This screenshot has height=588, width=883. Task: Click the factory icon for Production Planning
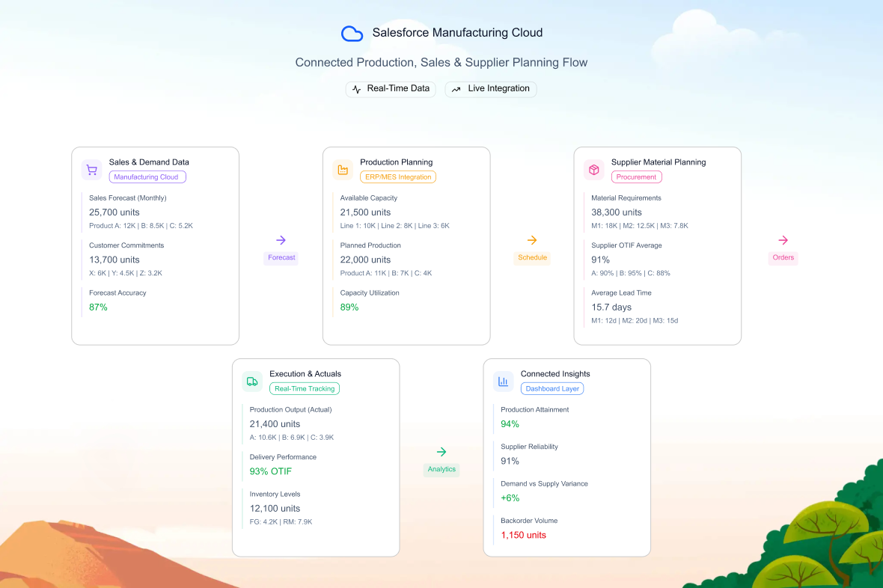pos(343,170)
